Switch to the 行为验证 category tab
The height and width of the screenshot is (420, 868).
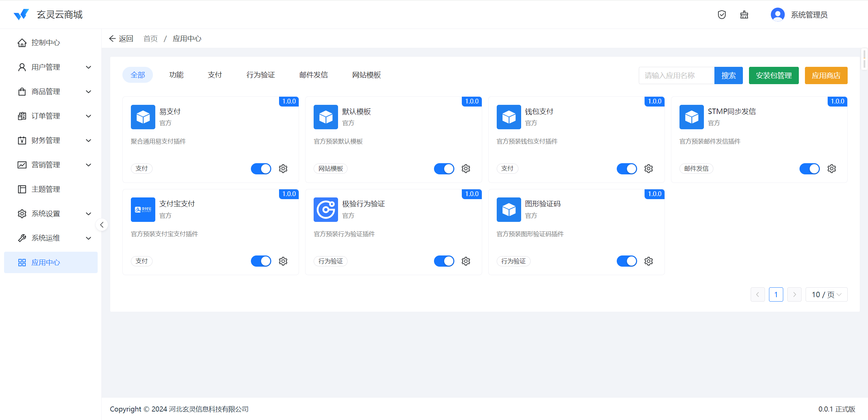click(x=260, y=75)
